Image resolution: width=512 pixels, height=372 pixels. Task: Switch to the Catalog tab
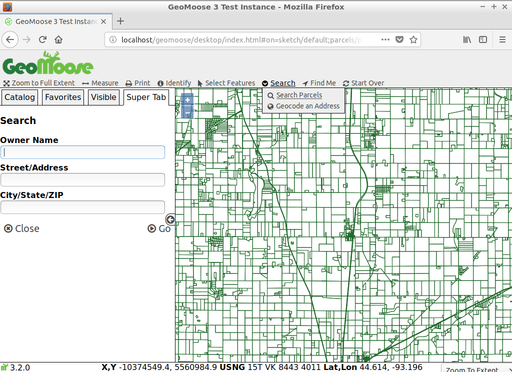coord(19,97)
